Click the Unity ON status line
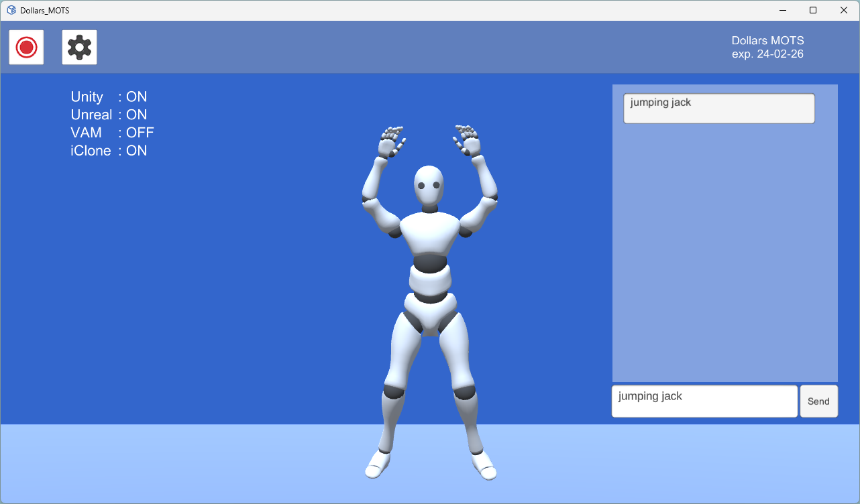Screen dimensions: 860x504 (109, 97)
